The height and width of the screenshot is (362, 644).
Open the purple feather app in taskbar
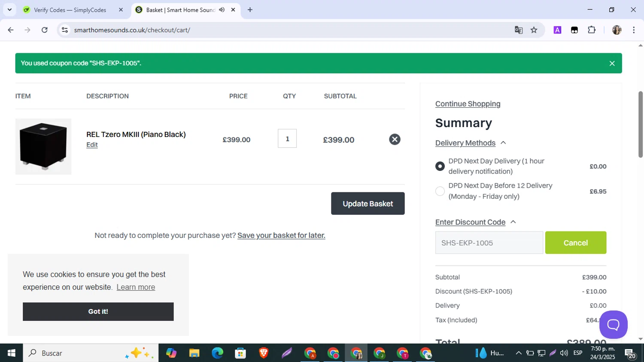click(287, 353)
